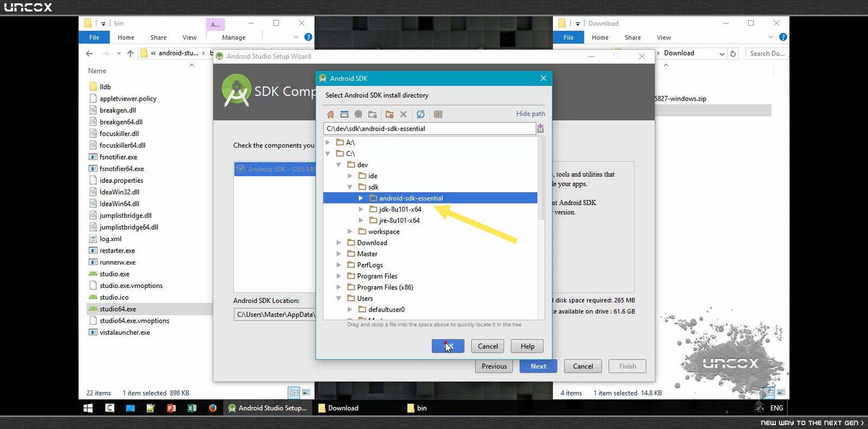Open Share tab in Download Explorer
Image resolution: width=868 pixels, height=429 pixels.
coord(633,37)
